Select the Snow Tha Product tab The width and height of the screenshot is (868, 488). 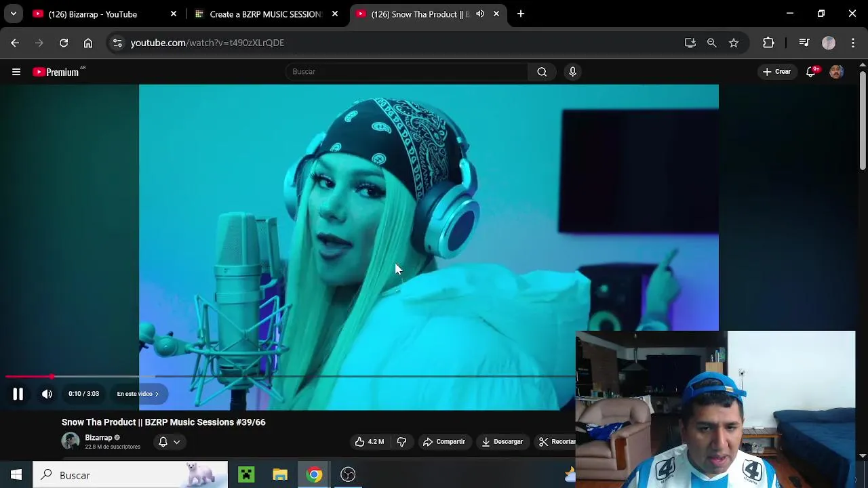tap(420, 14)
